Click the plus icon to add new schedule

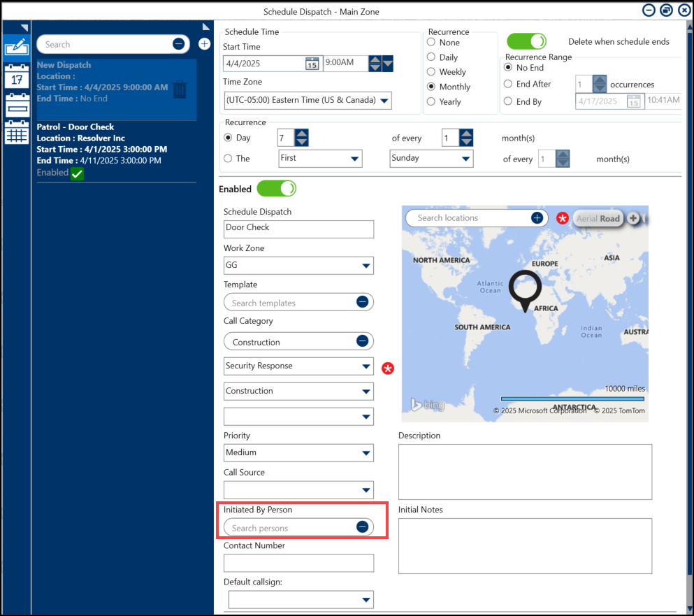click(x=204, y=44)
